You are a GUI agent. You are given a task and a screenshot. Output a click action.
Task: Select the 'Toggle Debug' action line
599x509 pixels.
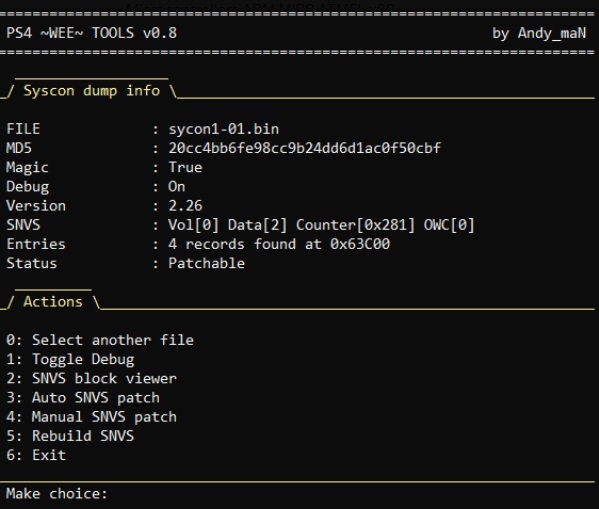(x=70, y=359)
